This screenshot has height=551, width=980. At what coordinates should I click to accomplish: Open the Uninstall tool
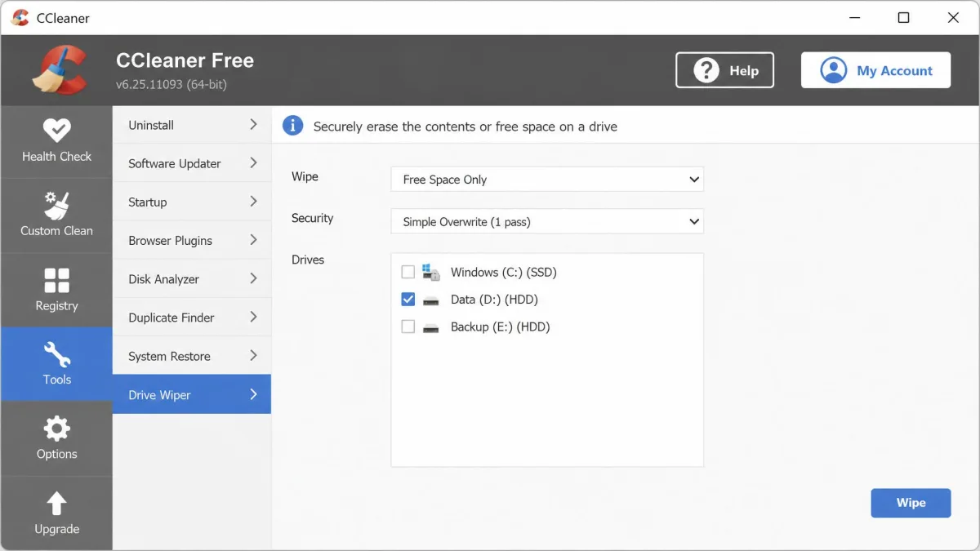pyautogui.click(x=192, y=125)
